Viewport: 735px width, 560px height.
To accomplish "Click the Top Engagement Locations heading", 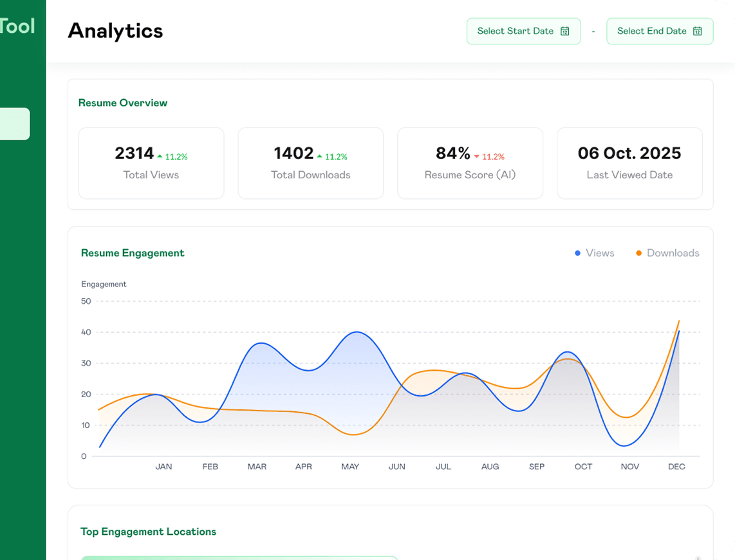I will pyautogui.click(x=148, y=532).
